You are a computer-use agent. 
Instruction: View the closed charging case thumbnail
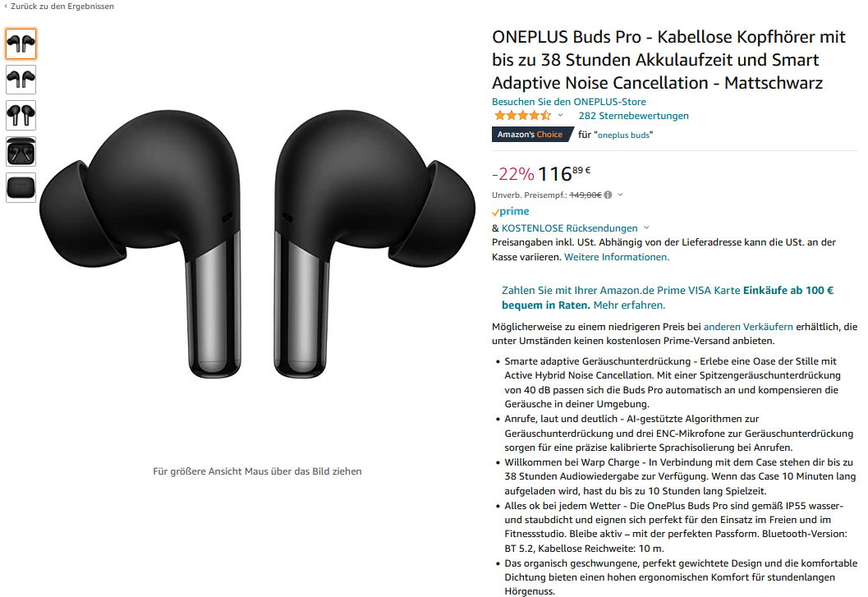(21, 188)
